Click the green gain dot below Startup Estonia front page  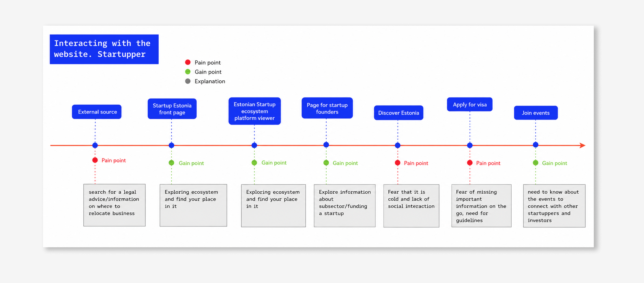[x=171, y=163]
